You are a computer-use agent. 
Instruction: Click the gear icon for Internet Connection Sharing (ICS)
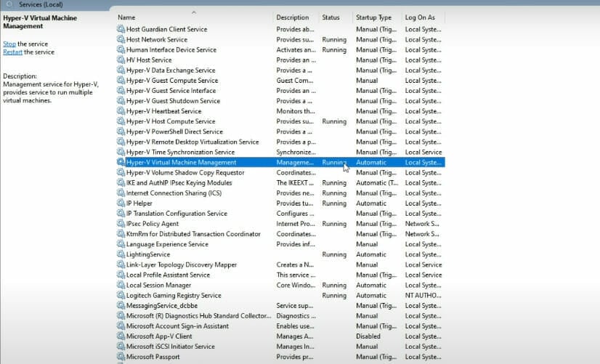[121, 193]
